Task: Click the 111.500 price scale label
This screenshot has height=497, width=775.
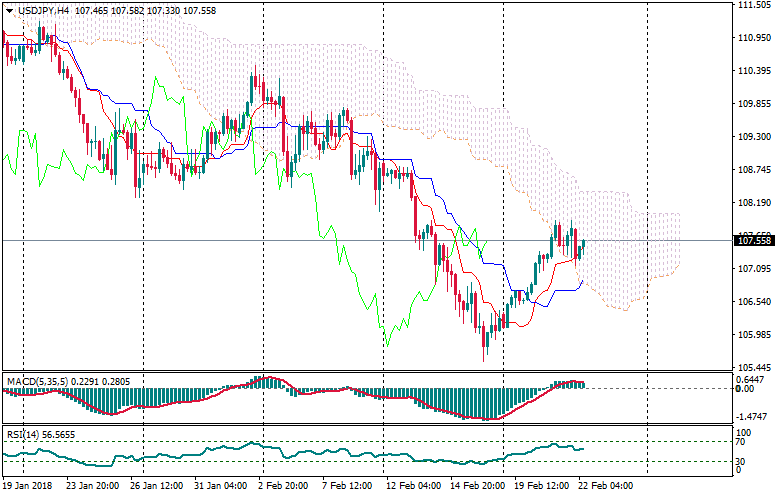Action: point(752,5)
